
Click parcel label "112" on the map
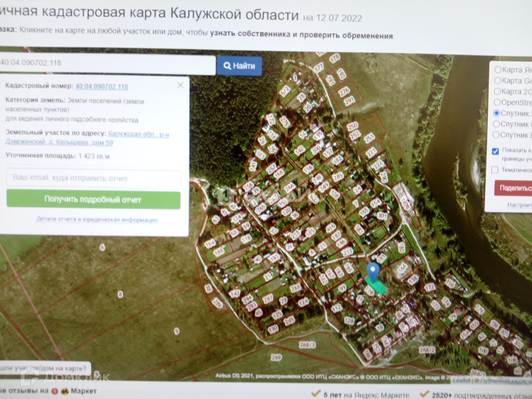(x=336, y=308)
